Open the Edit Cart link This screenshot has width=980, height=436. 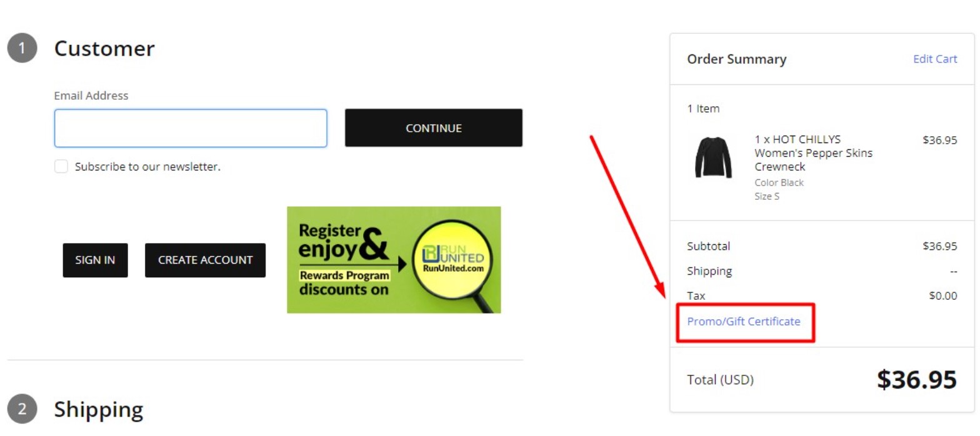[x=935, y=59]
